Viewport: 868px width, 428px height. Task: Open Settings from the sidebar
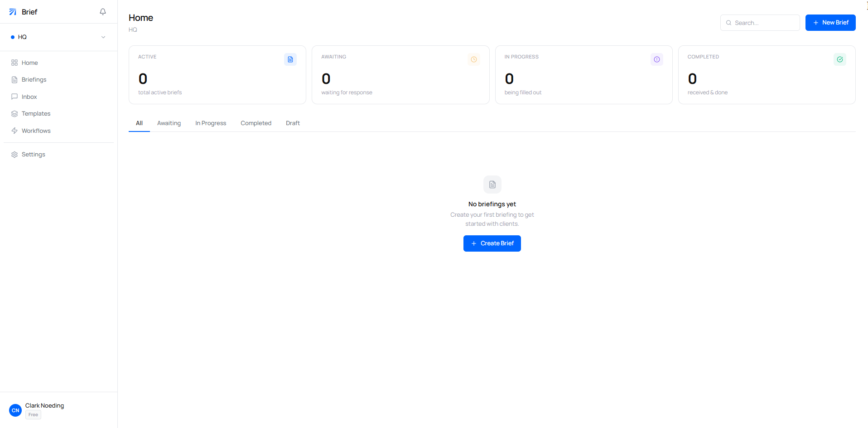33,154
